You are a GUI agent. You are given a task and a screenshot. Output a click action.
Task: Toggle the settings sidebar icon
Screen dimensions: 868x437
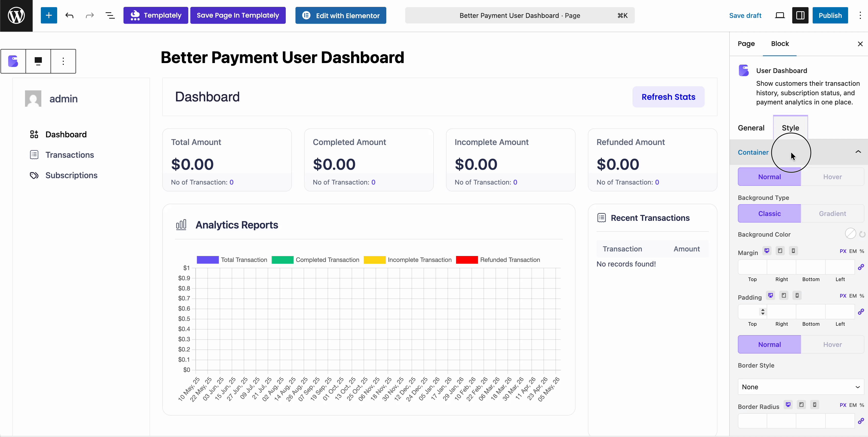click(800, 16)
